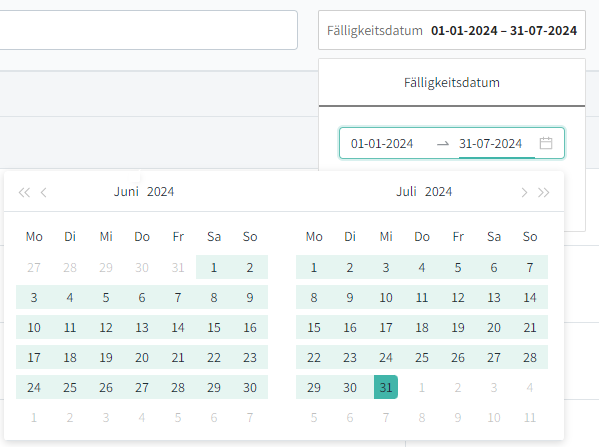This screenshot has height=447, width=599.
Task: Select the highlighted 31 in Juli
Action: (386, 387)
